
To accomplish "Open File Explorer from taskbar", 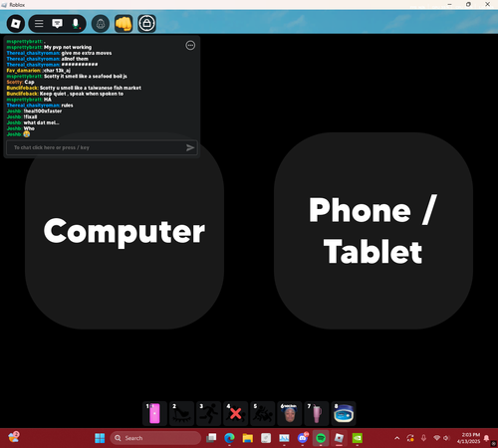I will [248, 438].
